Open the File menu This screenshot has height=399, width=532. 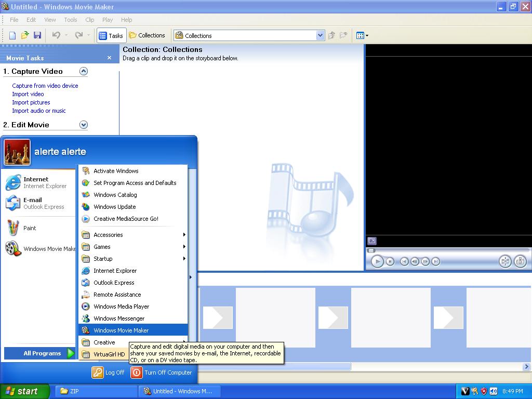(x=14, y=20)
